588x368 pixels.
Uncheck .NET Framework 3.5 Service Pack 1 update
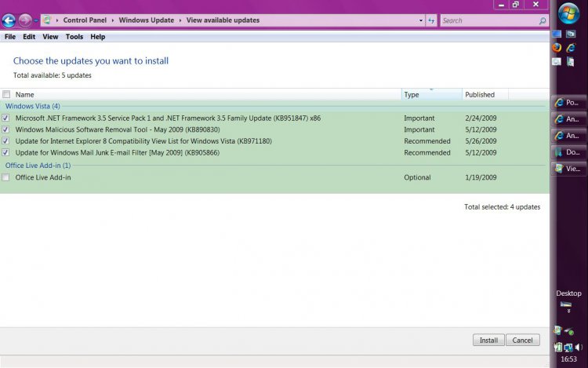5,118
